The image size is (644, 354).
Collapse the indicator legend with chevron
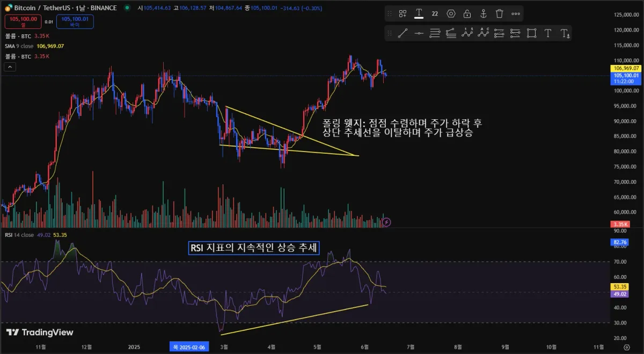pos(10,67)
